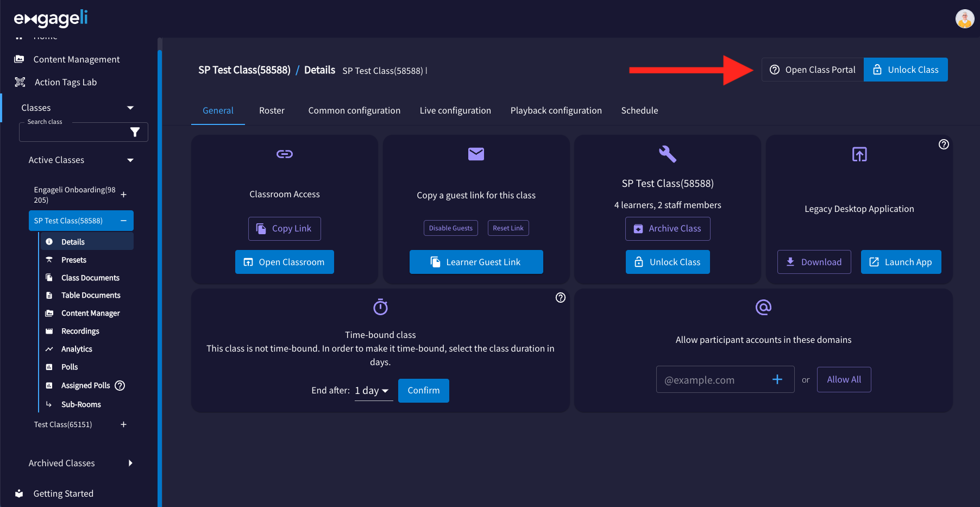Click Unlock Class in the page header
Screen dimensions: 980x507
906,70
